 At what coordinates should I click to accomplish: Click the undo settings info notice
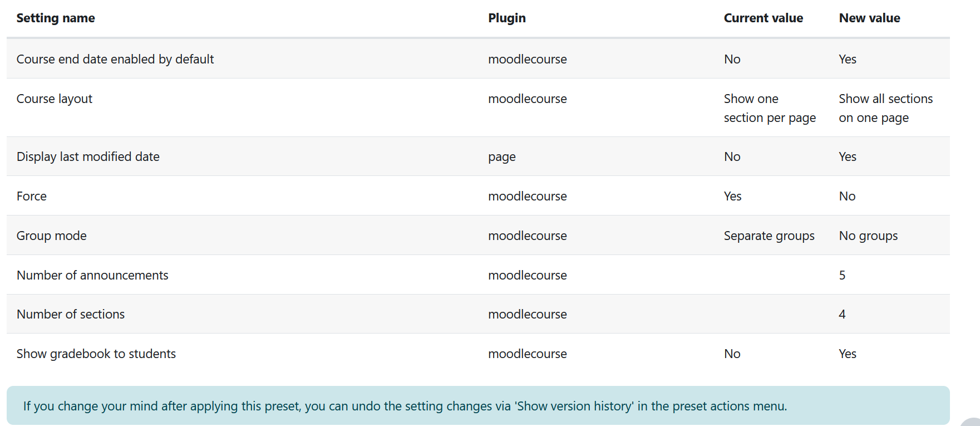478,406
